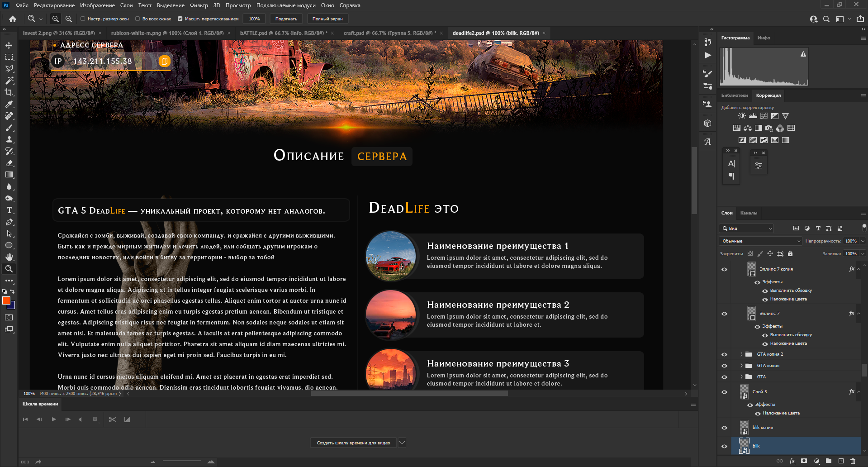Disable scrubby zoom checkbox

[x=180, y=19]
